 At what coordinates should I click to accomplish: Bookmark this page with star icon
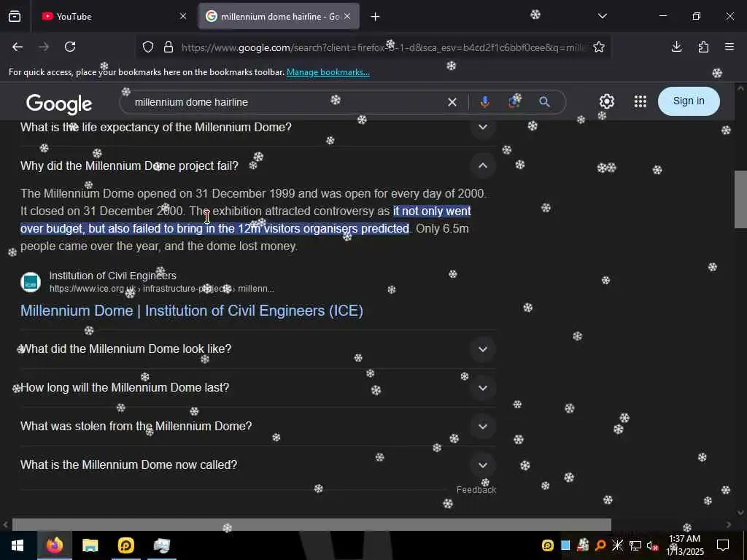click(599, 47)
